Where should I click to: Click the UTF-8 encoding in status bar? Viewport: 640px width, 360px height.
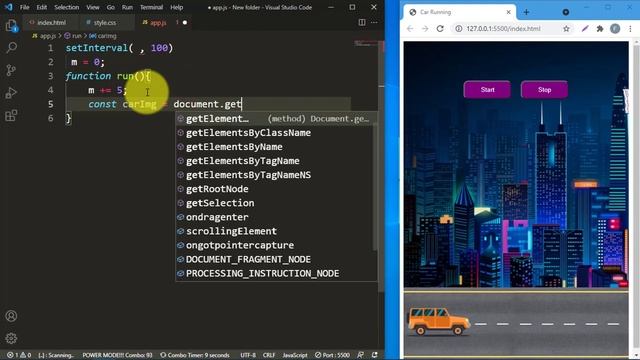pos(248,355)
